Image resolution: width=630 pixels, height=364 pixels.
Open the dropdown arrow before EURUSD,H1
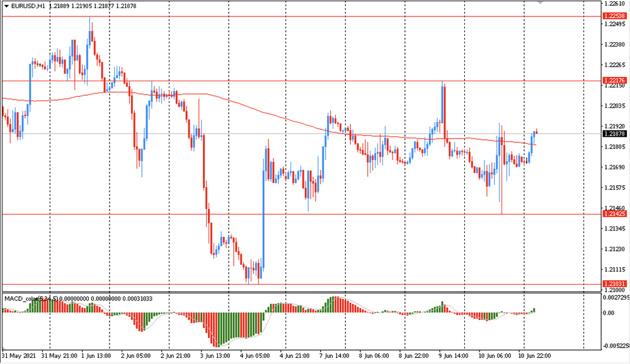coord(6,6)
